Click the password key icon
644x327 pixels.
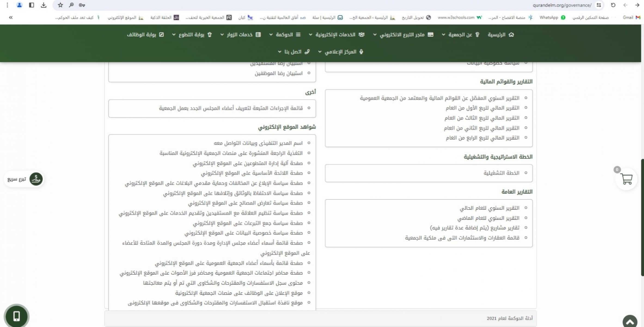click(82, 5)
